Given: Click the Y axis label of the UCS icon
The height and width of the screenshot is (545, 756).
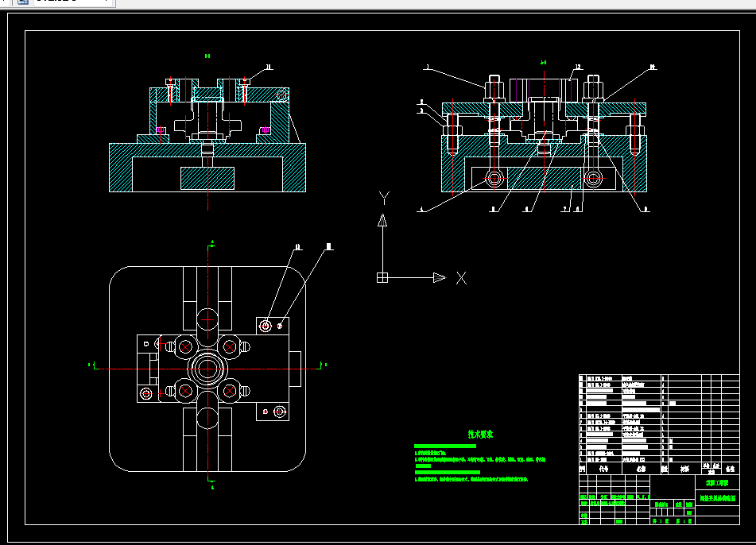Looking at the screenshot, I should pos(384,198).
